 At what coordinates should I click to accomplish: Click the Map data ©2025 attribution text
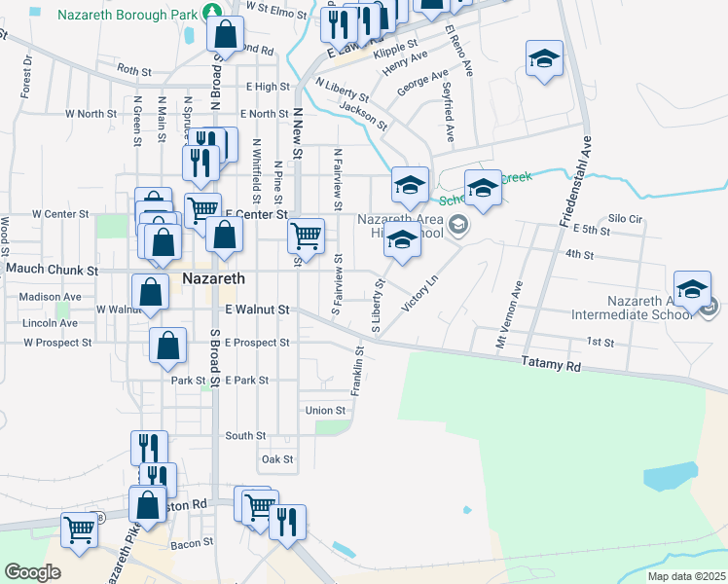tap(686, 576)
